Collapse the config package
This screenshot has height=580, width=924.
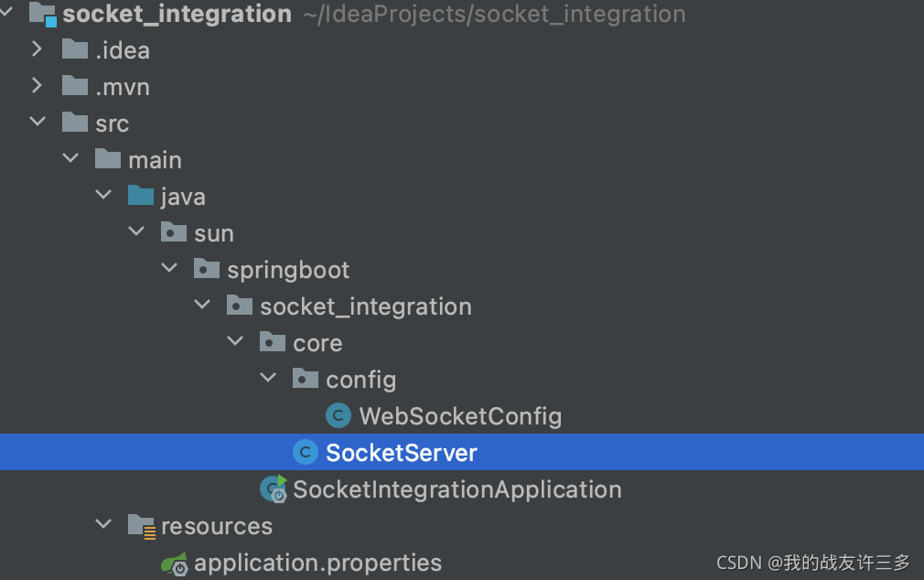[268, 380]
